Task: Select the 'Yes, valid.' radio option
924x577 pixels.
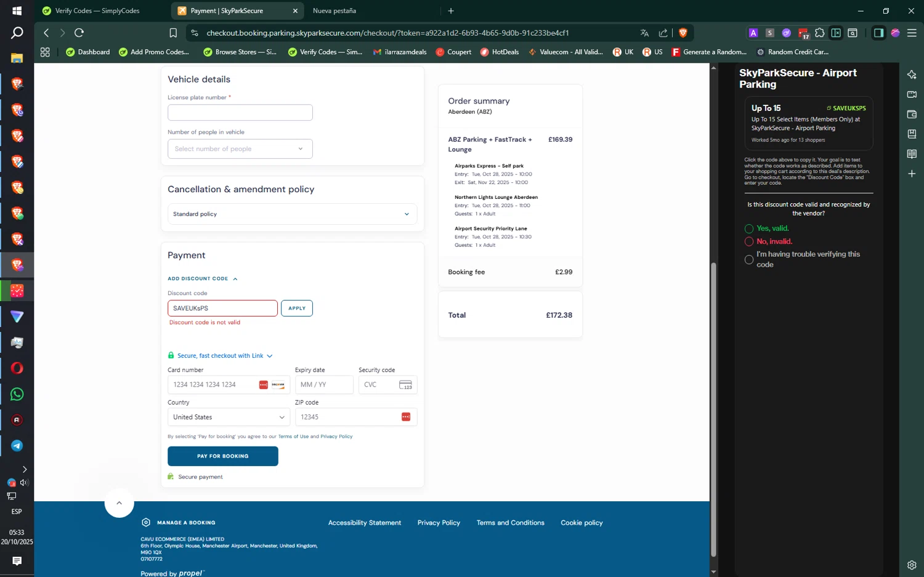Action: click(749, 228)
